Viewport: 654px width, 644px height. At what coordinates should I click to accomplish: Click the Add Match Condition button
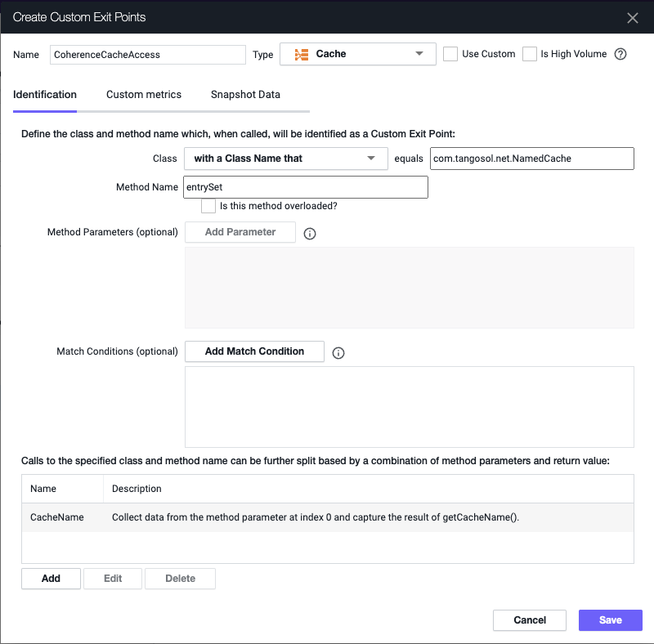point(254,351)
